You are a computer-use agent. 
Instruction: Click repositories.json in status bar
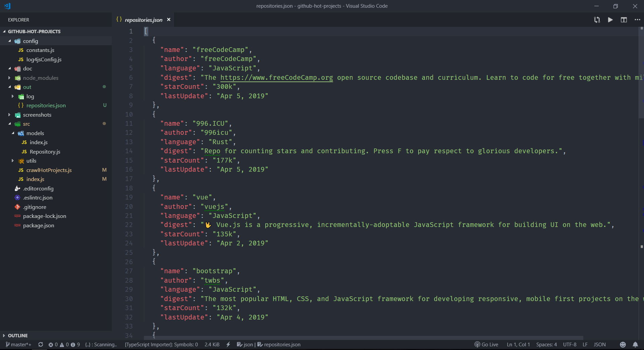(279, 345)
